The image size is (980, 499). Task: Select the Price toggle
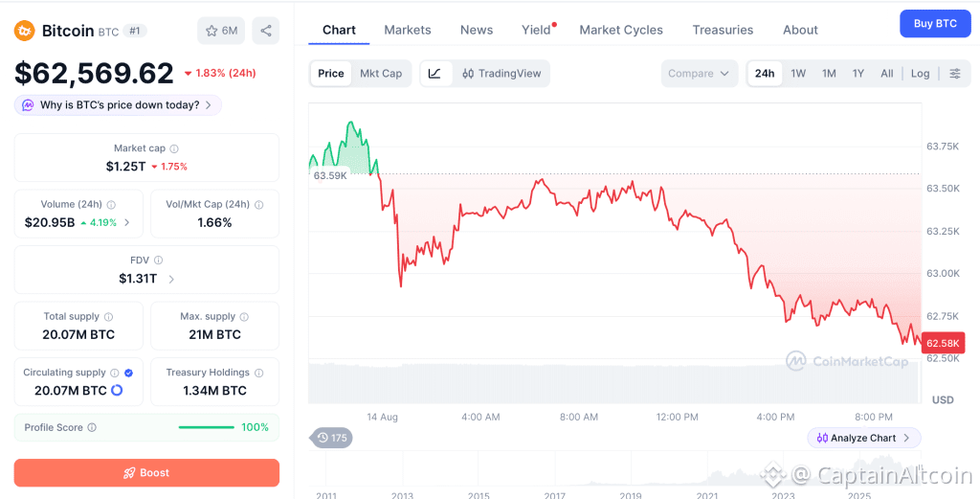330,74
